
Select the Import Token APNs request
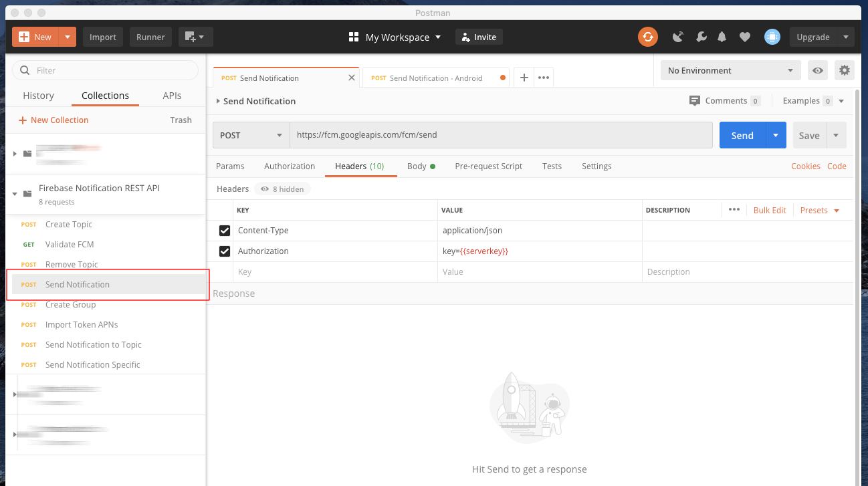coord(107,324)
